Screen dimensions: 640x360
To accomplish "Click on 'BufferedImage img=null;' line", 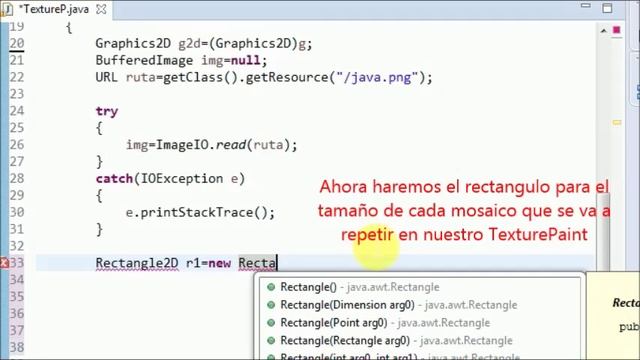I will click(181, 60).
